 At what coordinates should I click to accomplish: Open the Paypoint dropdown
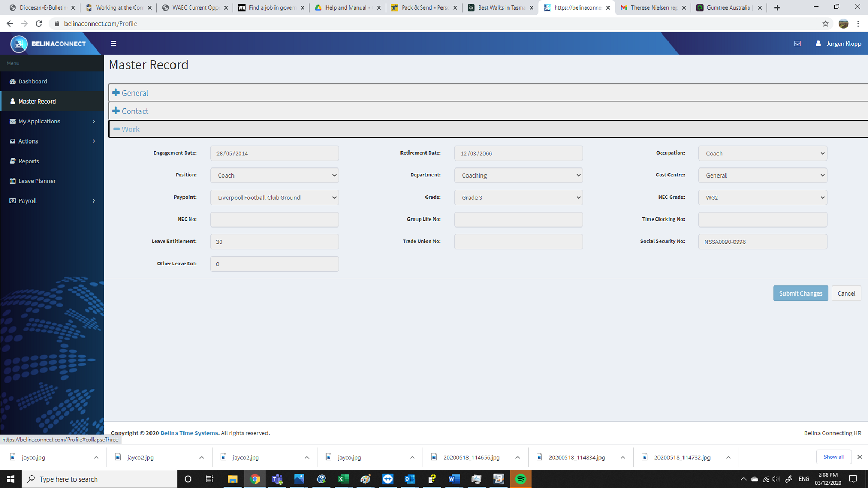(x=274, y=198)
